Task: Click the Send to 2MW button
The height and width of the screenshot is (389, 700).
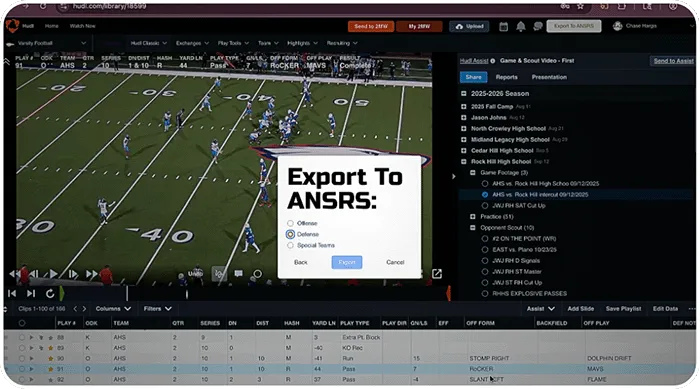Action: tap(371, 26)
